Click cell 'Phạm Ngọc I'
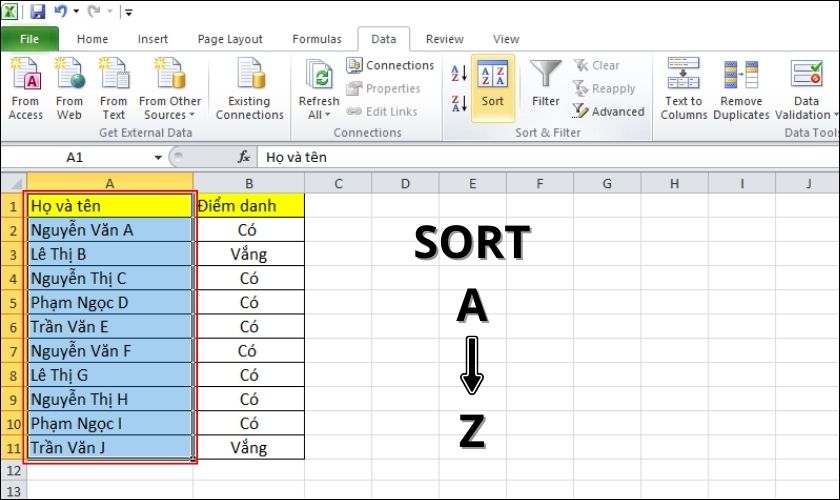Screen dimensions: 840x500 pyautogui.click(x=110, y=423)
